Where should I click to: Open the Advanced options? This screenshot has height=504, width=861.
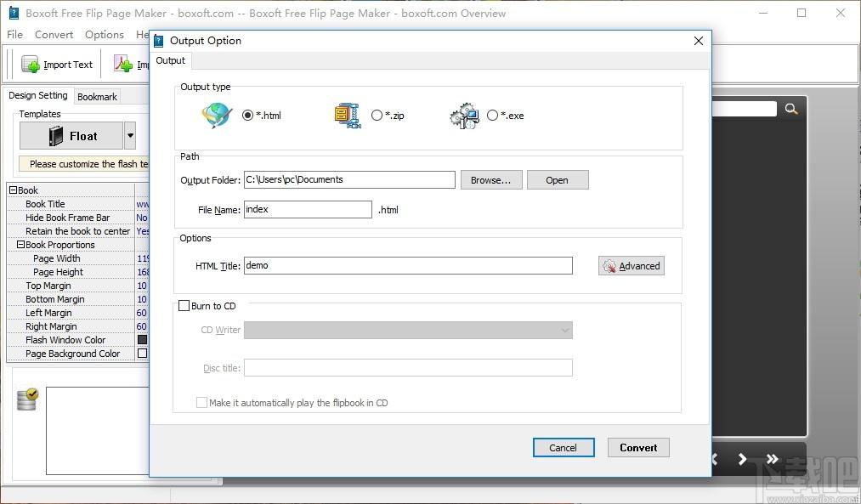(x=632, y=266)
